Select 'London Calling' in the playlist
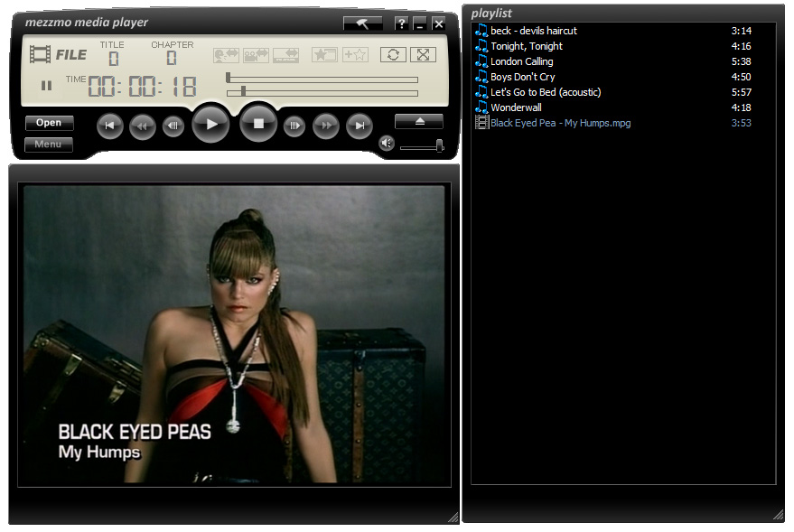Screen dimensions: 794x532 pos(521,61)
